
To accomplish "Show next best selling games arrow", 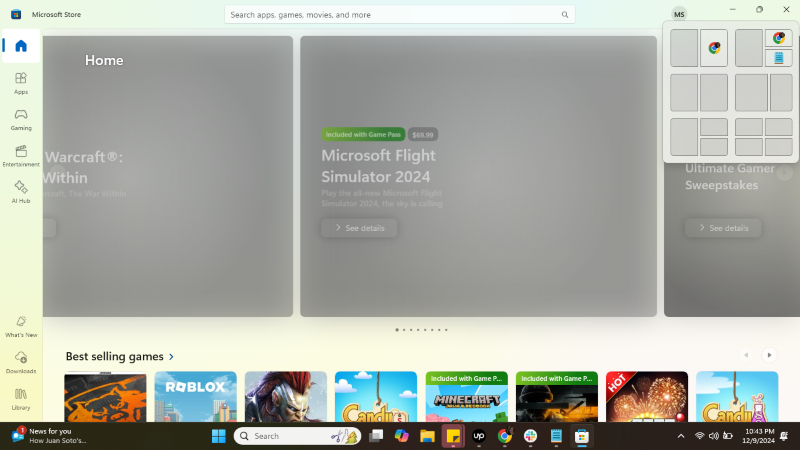I will click(769, 355).
